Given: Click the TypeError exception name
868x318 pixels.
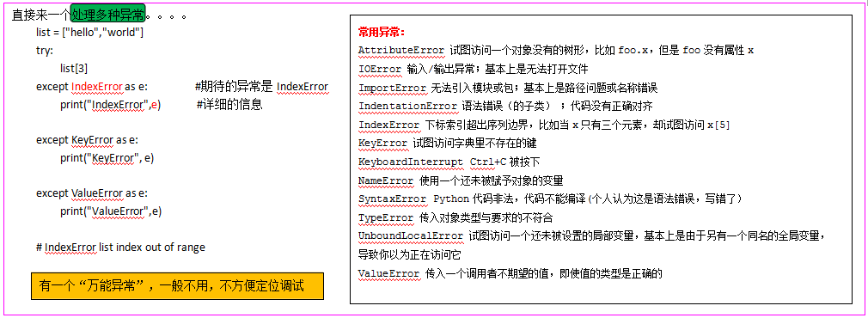Looking at the screenshot, I should coord(386,217).
